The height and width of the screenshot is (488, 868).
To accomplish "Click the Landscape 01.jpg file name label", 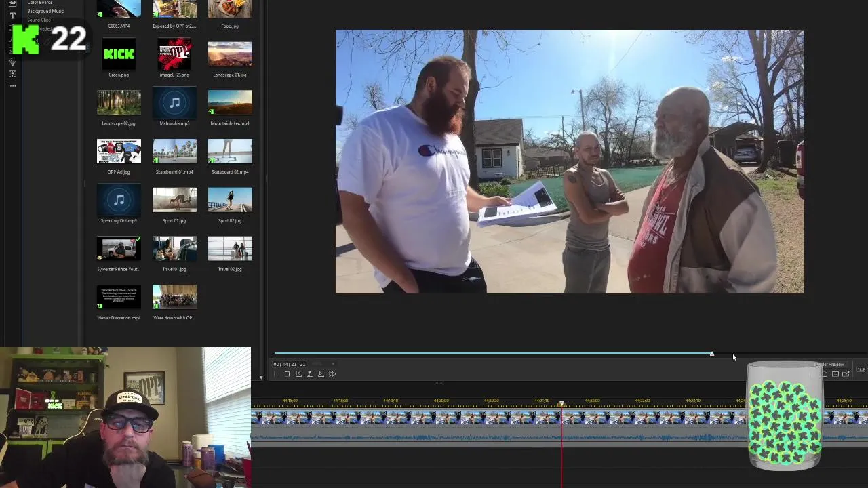I will pyautogui.click(x=230, y=75).
